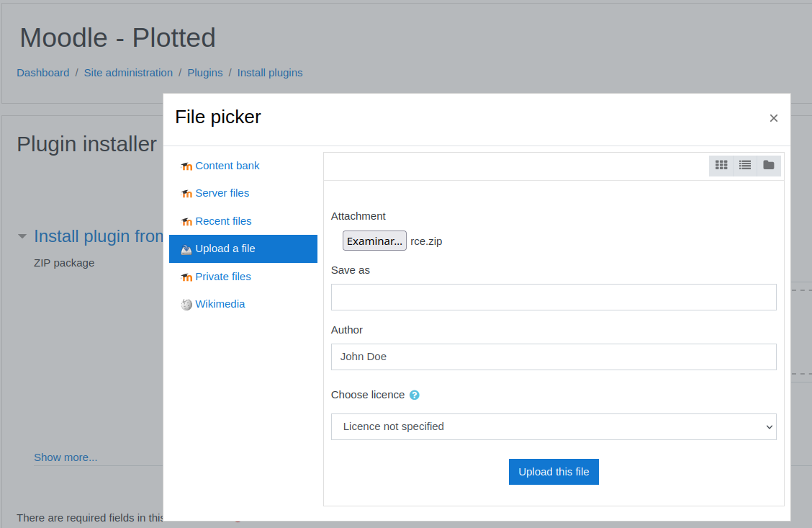The height and width of the screenshot is (528, 812).
Task: Close the File picker dialog
Action: [774, 118]
